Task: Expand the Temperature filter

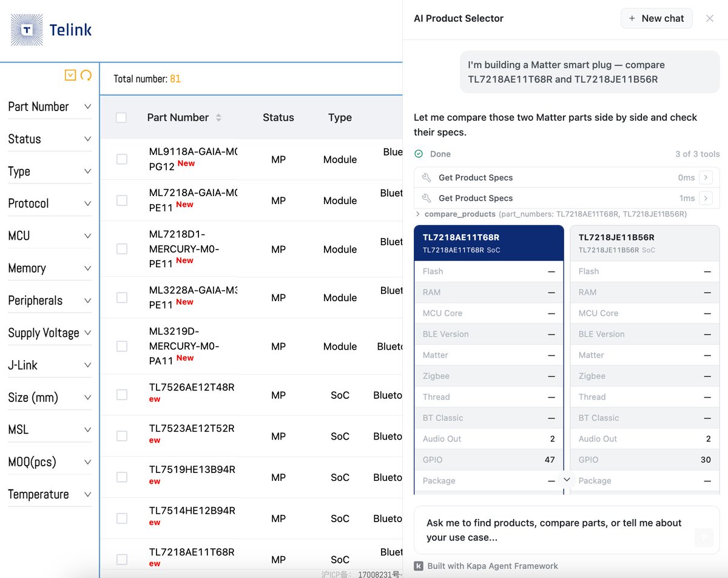Action: [x=50, y=494]
